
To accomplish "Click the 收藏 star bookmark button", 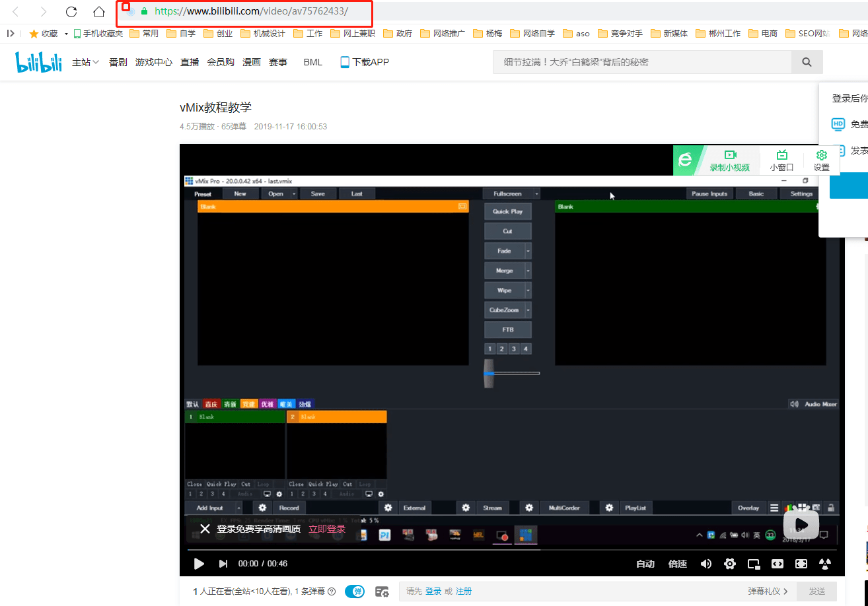I will point(43,33).
